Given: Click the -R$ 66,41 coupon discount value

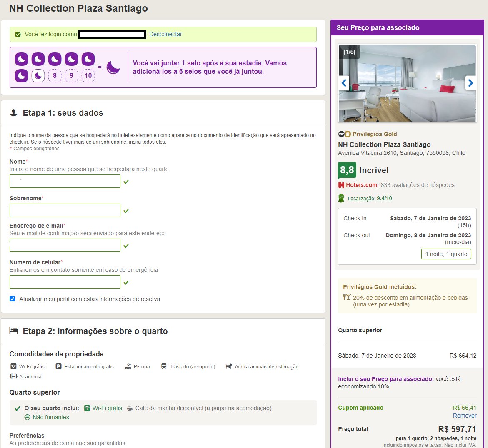Looking at the screenshot, I should coord(464,408).
